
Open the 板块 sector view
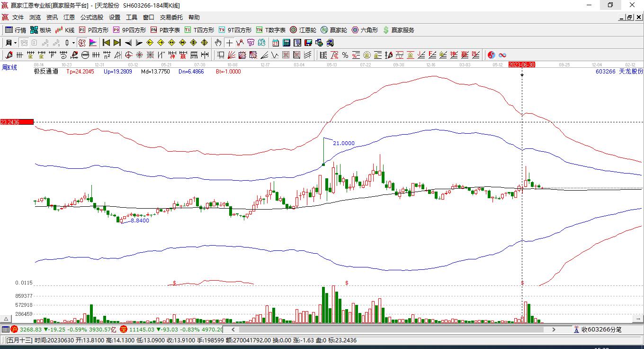coord(41,30)
